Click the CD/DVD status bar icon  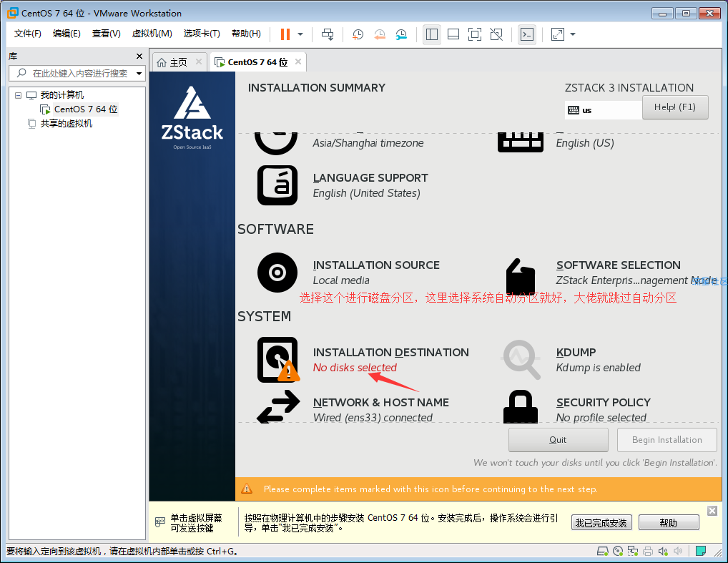[618, 552]
